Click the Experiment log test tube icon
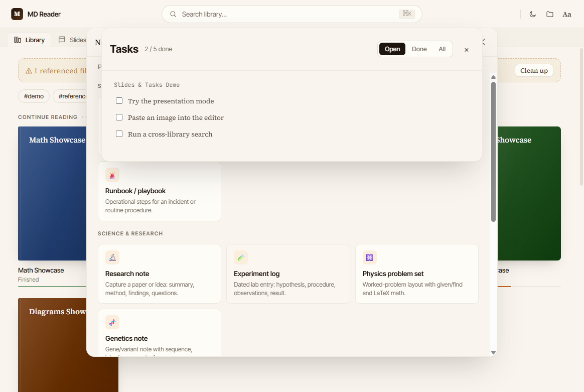This screenshot has height=392, width=584. pyautogui.click(x=241, y=257)
